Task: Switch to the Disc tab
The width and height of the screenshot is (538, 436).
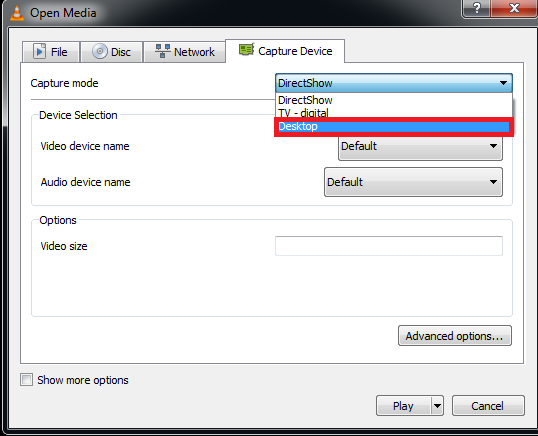Action: tap(112, 52)
